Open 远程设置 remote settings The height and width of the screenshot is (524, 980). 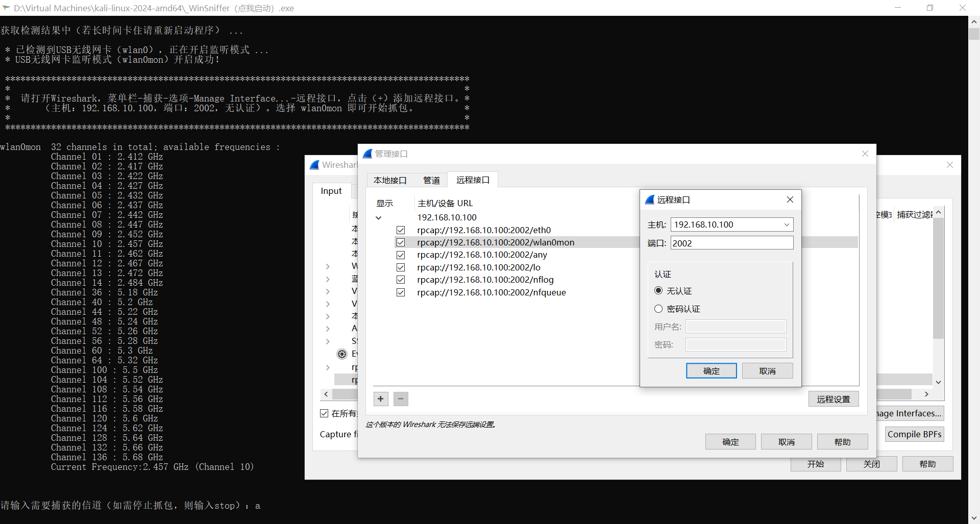834,399
